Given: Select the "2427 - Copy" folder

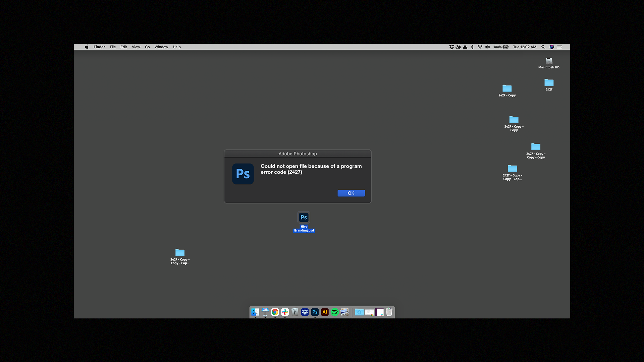Looking at the screenshot, I should 507,88.
